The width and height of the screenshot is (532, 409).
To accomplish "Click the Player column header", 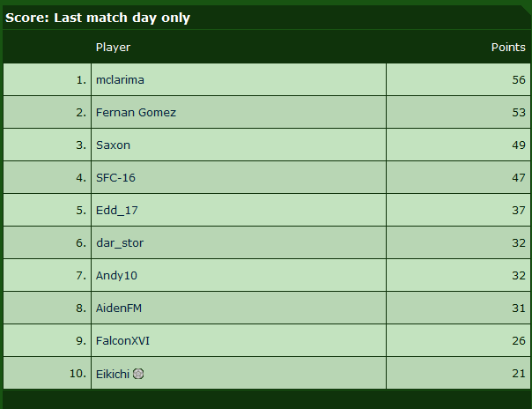I will pyautogui.click(x=113, y=48).
